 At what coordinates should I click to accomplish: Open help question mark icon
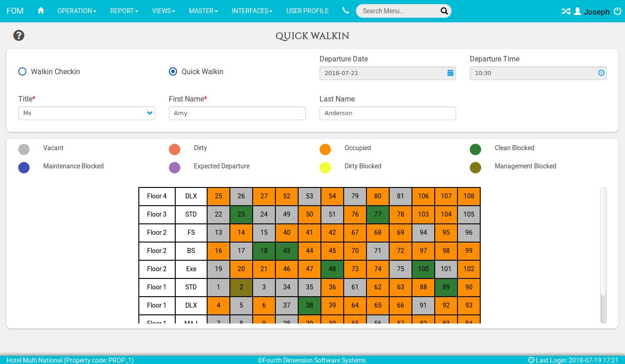click(x=19, y=35)
